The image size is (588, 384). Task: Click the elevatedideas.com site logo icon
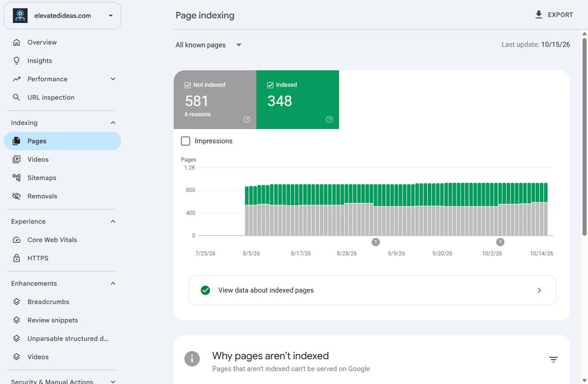coord(20,16)
